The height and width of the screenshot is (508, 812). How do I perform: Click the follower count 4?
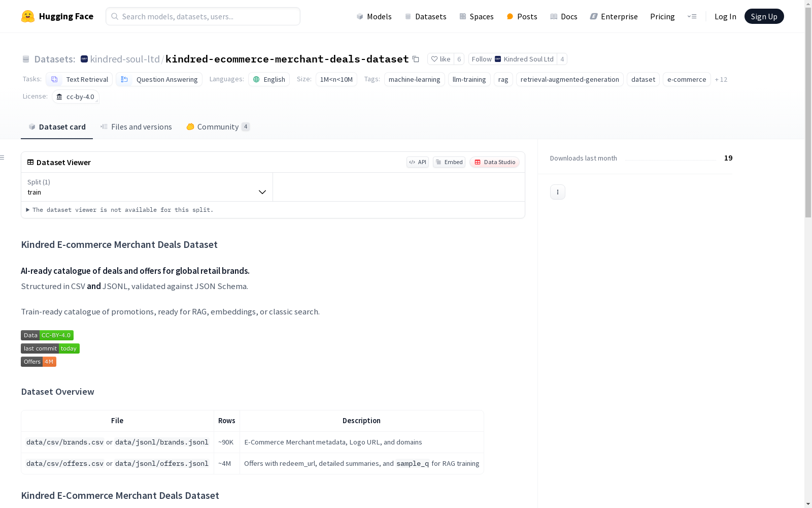click(x=562, y=59)
